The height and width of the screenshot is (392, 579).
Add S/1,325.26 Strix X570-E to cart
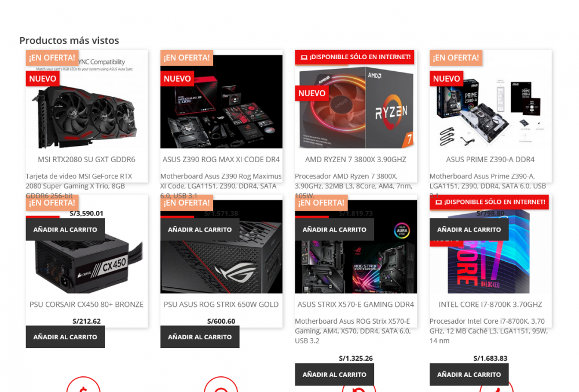click(335, 375)
